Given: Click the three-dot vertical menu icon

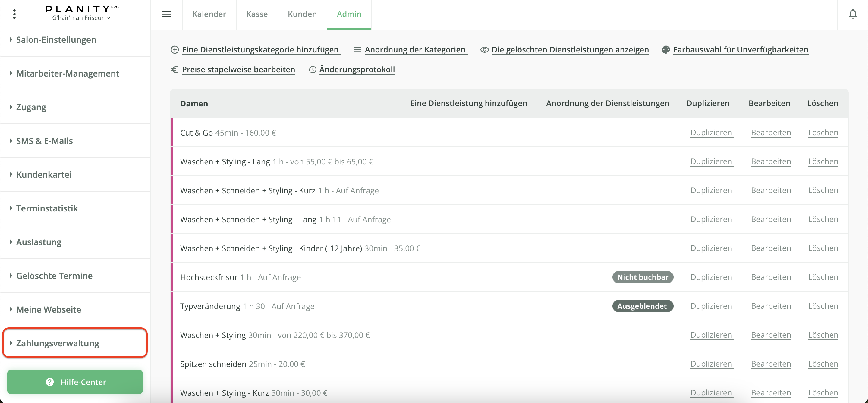Looking at the screenshot, I should tap(14, 14).
